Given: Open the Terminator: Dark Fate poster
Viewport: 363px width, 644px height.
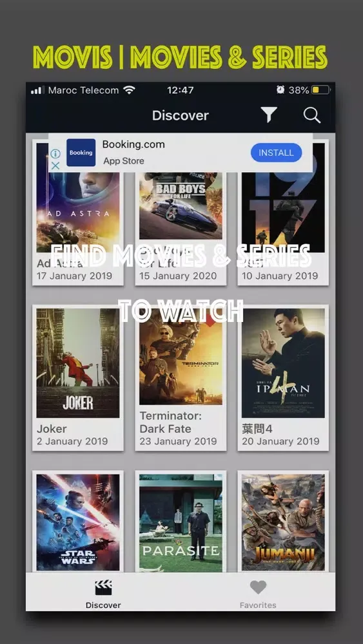Looking at the screenshot, I should point(181,357).
